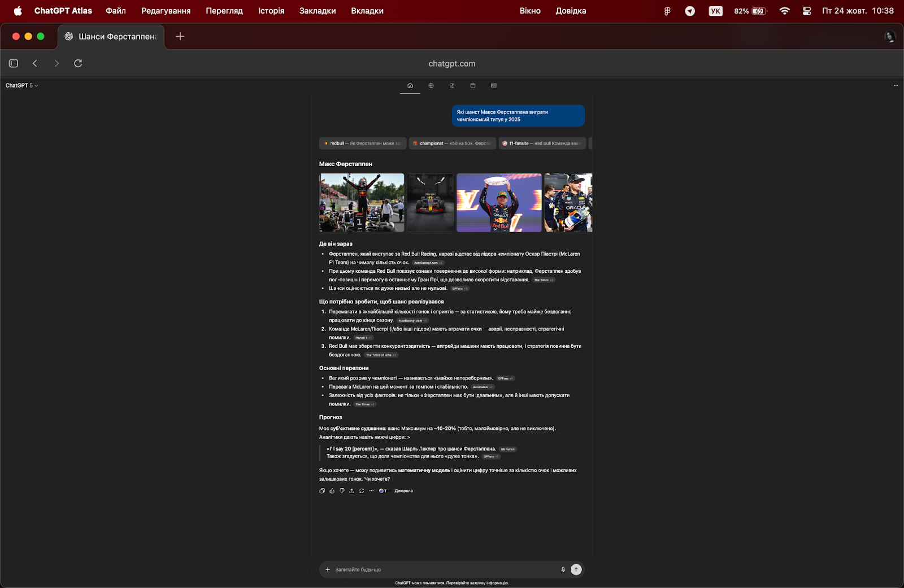This screenshot has width=904, height=588.
Task: Toggle macOS Control Center
Action: click(807, 11)
